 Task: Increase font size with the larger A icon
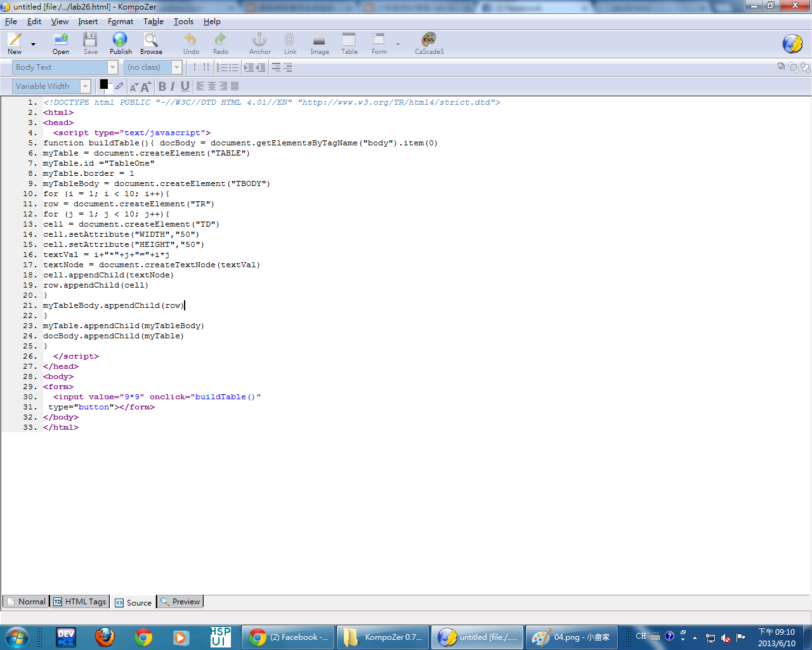point(145,86)
